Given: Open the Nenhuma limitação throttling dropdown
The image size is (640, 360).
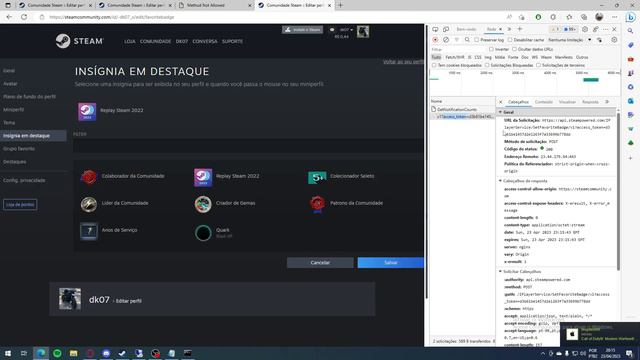Looking at the screenshot, I should click(569, 40).
